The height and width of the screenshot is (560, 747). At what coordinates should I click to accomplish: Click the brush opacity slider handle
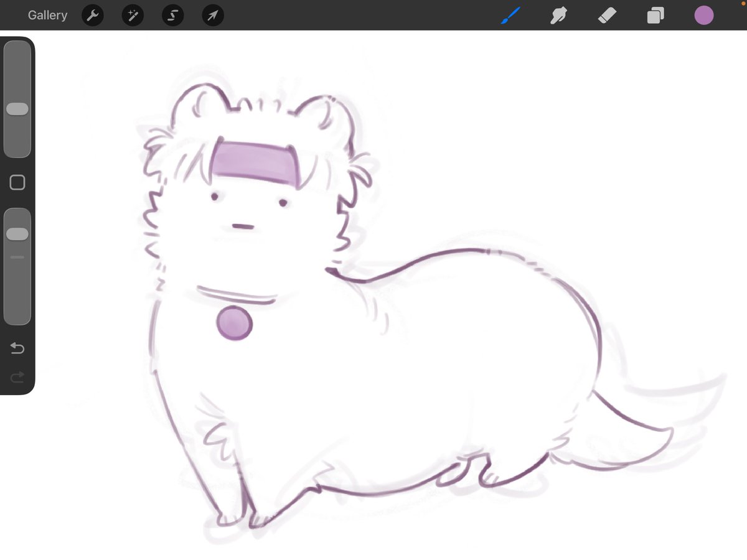click(17, 234)
